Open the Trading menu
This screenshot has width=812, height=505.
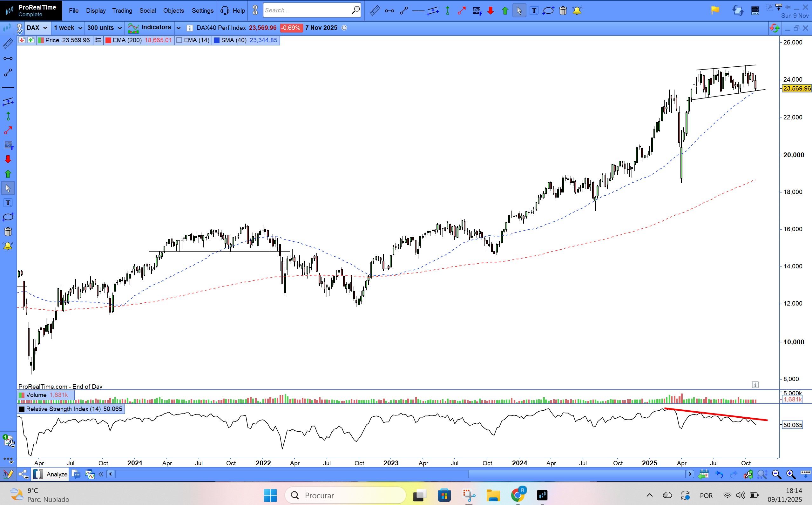122,11
